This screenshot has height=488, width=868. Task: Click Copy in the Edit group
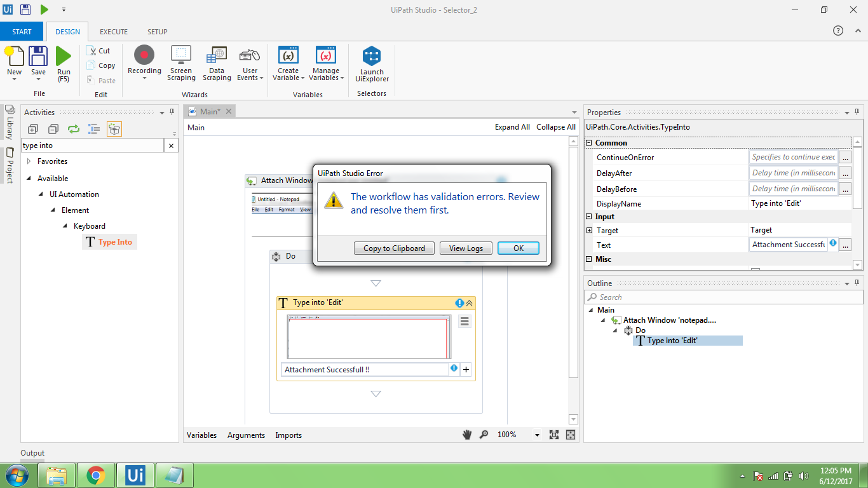click(101, 65)
